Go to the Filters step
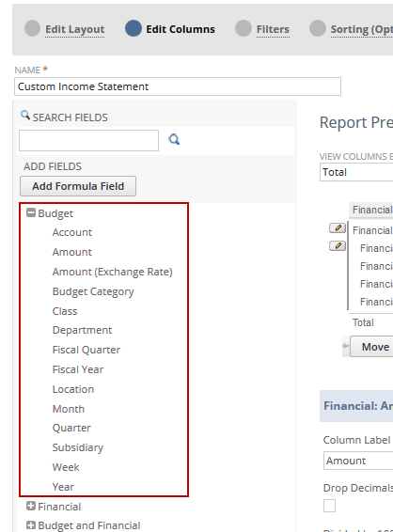This screenshot has width=393, height=532. [273, 29]
